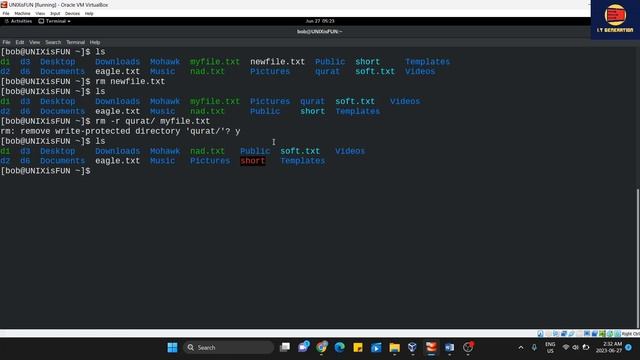Click the red-highlighted short entry
640x360 pixels.
click(x=253, y=161)
